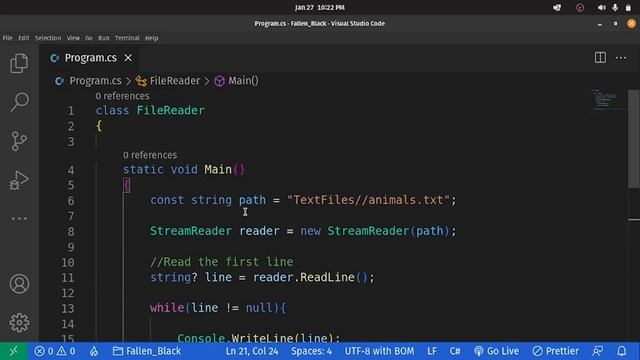Click the clock showing Jan 27 10:22 PM
This screenshot has width=640, height=360.
pos(320,7)
